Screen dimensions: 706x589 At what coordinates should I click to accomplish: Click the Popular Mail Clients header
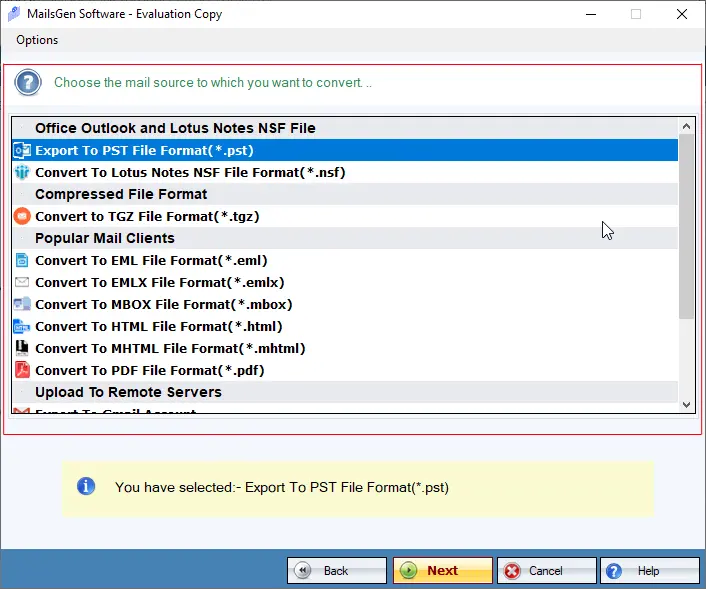point(345,238)
